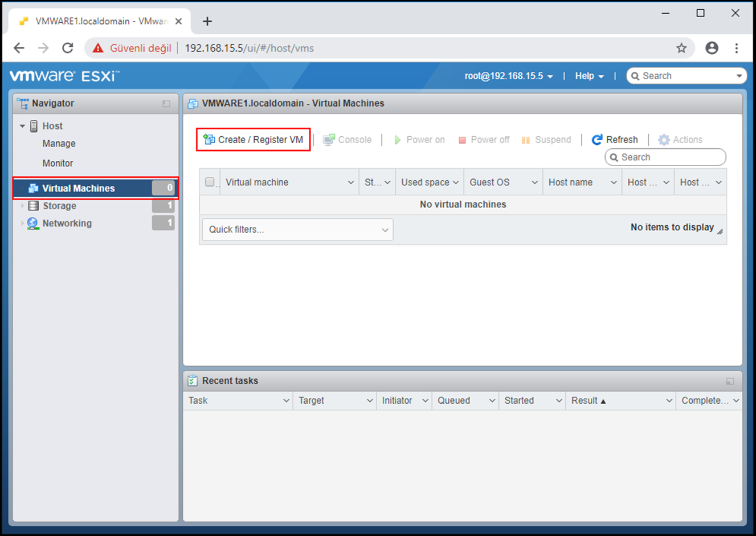Expand the Storage tree node

tap(22, 206)
